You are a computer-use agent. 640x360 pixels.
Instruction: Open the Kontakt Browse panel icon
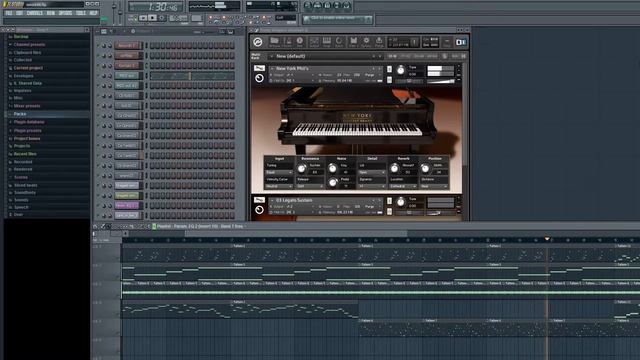click(274, 42)
